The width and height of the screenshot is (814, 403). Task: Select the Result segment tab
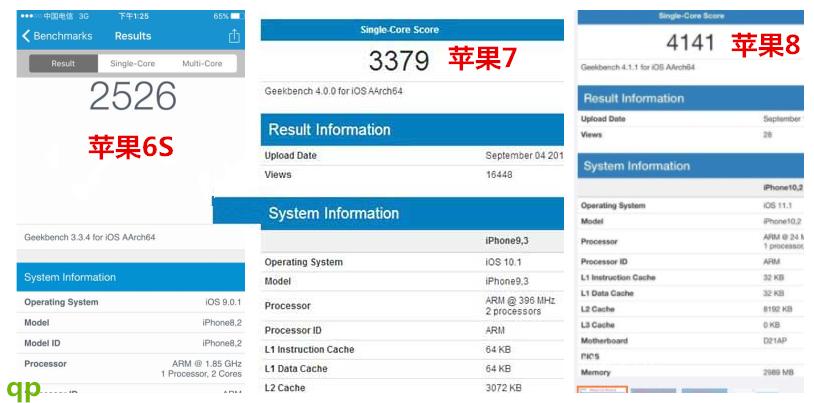(x=63, y=63)
